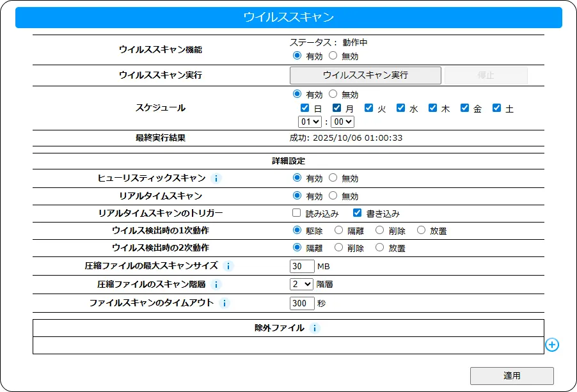Screen dimensions: 577x392
Task: Click the timeout seconds input field
Action: pos(302,303)
